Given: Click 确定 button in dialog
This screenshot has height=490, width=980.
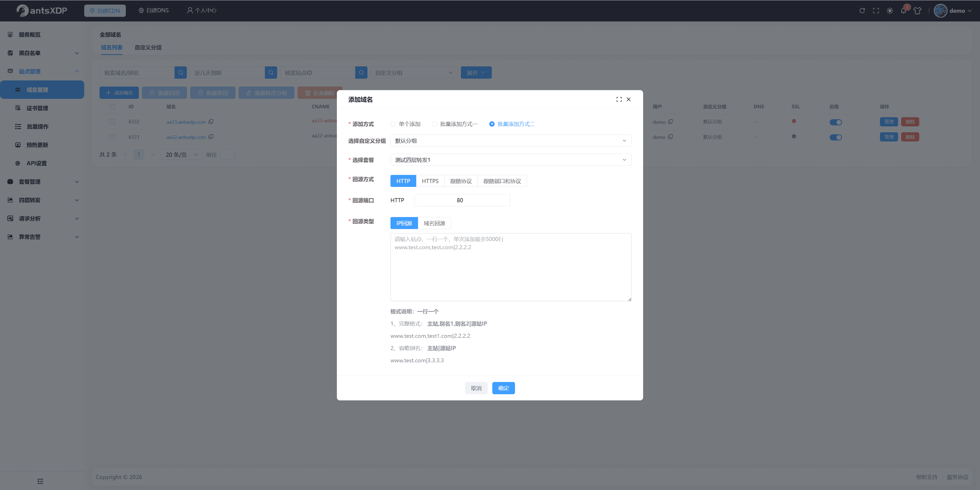Looking at the screenshot, I should click(x=503, y=388).
